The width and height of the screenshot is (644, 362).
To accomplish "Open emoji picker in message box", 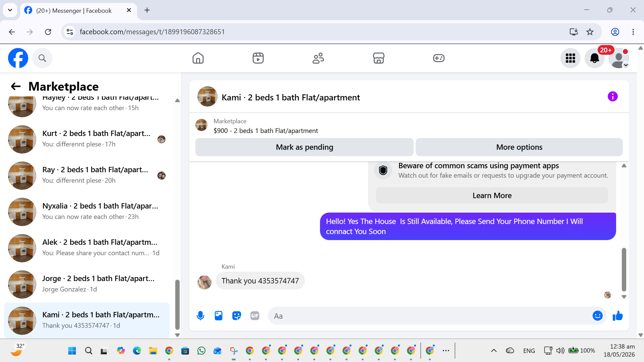I will click(598, 316).
